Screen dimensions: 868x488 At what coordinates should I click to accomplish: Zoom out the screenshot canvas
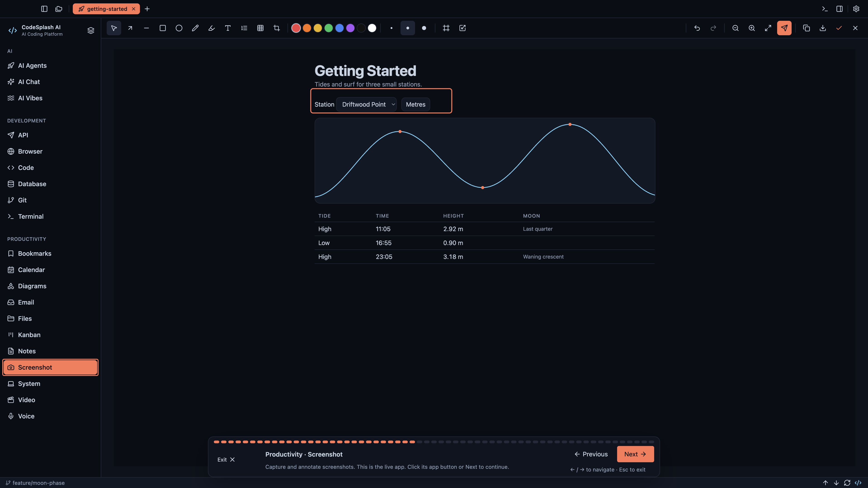[x=736, y=28]
